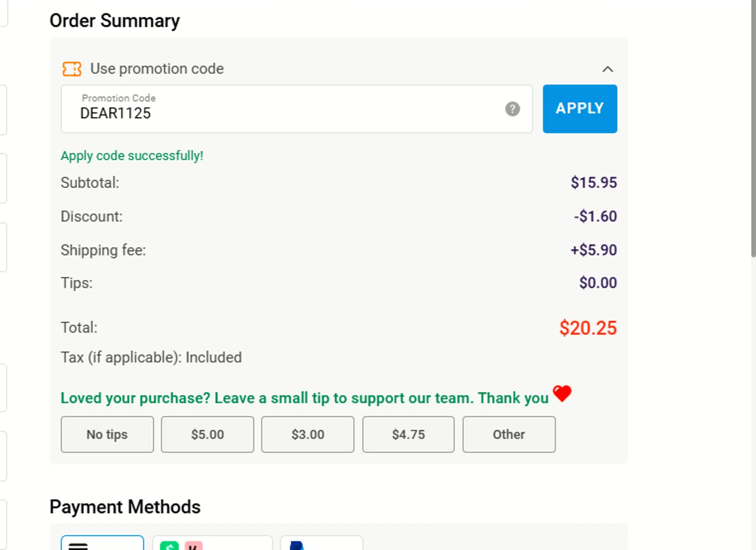Select the $4.75 tip button
The image size is (756, 550).
click(408, 434)
